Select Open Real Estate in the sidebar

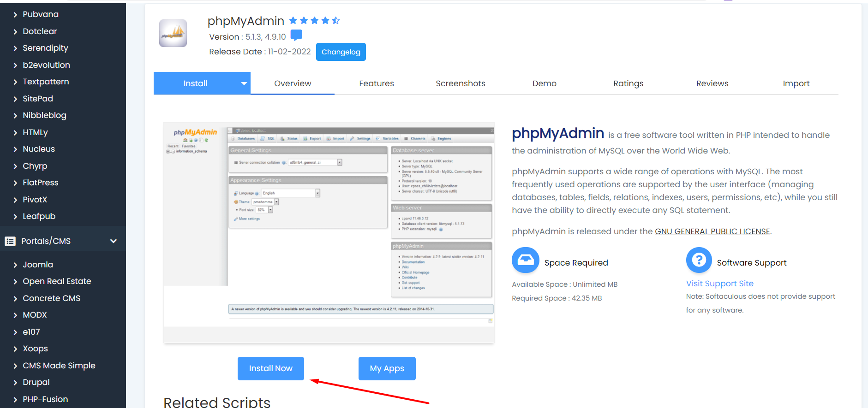pyautogui.click(x=57, y=281)
